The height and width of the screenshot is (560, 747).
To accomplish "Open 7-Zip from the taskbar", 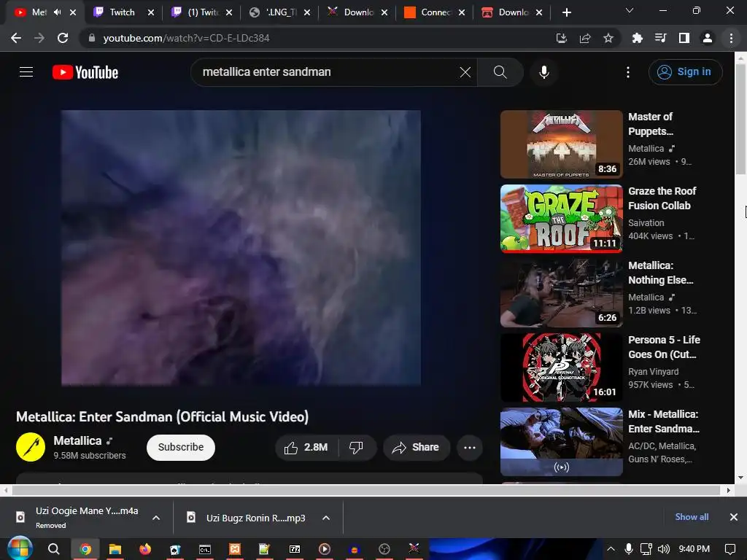I will coord(295,549).
